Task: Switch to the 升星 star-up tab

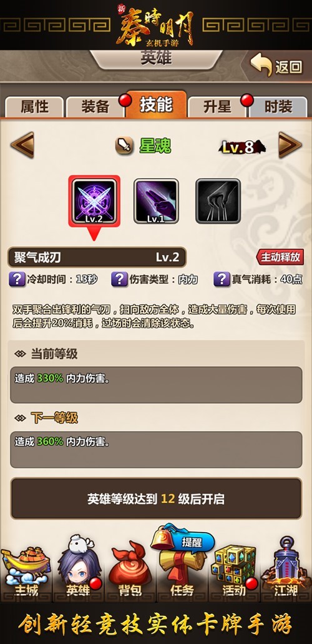Action: click(217, 107)
